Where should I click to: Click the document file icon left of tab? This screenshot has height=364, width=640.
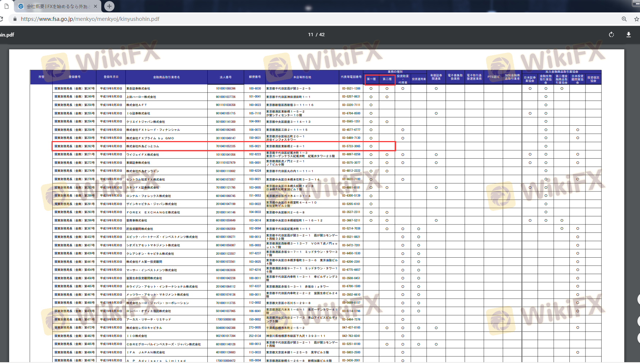[7, 6]
